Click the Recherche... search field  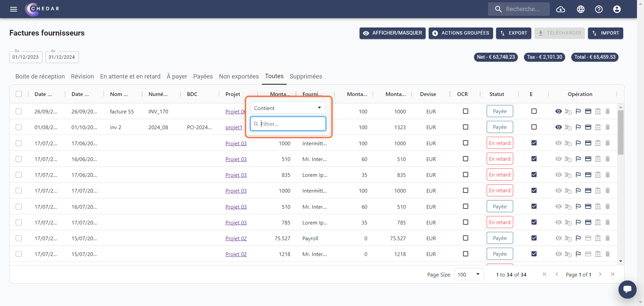(x=519, y=9)
